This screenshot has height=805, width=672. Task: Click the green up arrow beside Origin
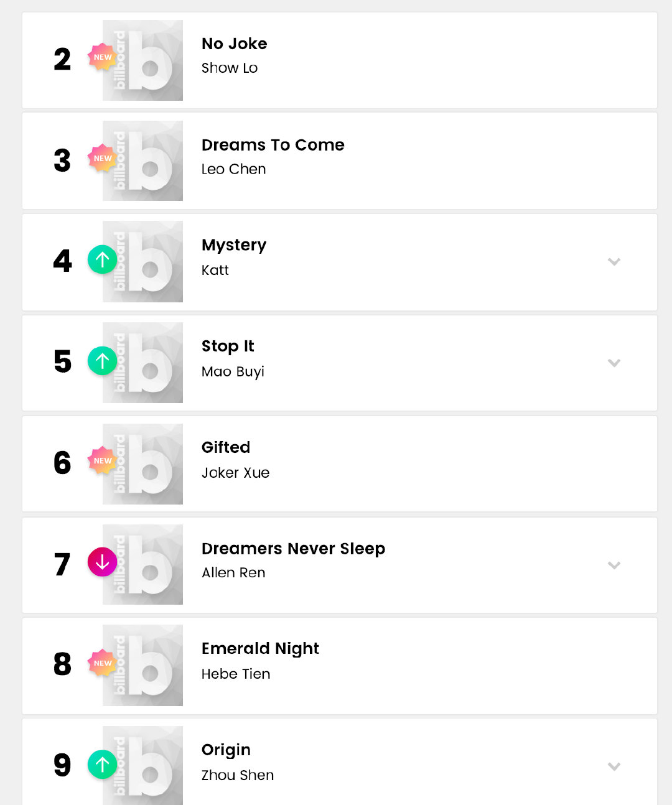[103, 765]
